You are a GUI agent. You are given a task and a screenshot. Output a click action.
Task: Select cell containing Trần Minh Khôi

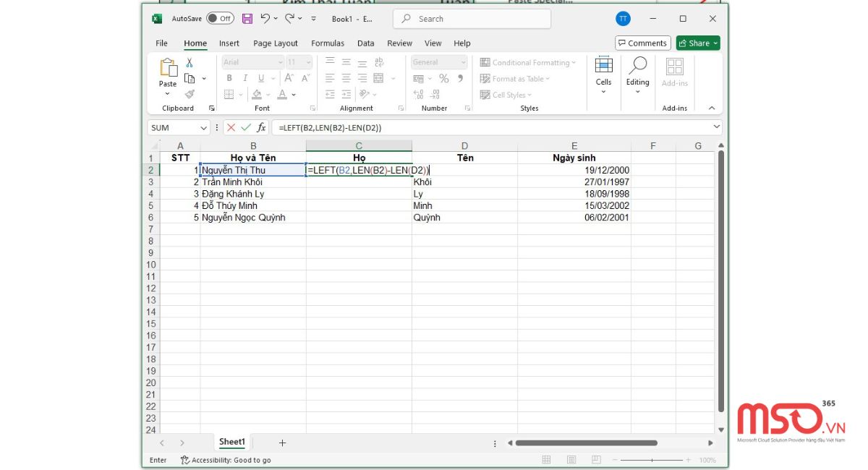coord(253,182)
